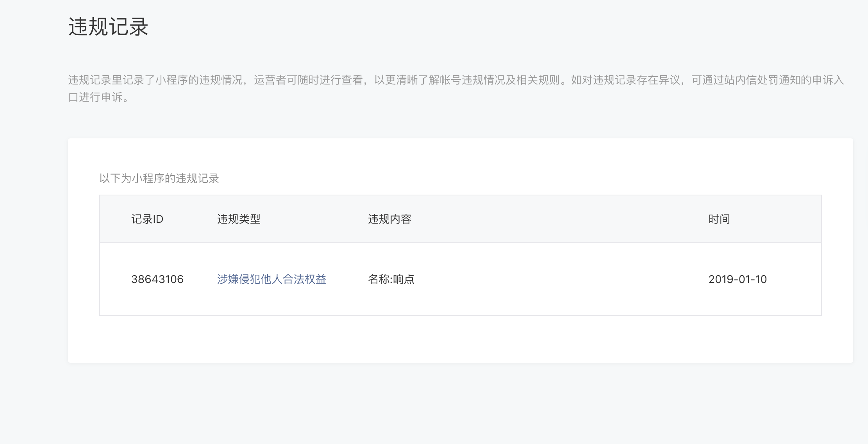Click the table header row background
Image resolution: width=868 pixels, height=444 pixels.
tap(547, 219)
